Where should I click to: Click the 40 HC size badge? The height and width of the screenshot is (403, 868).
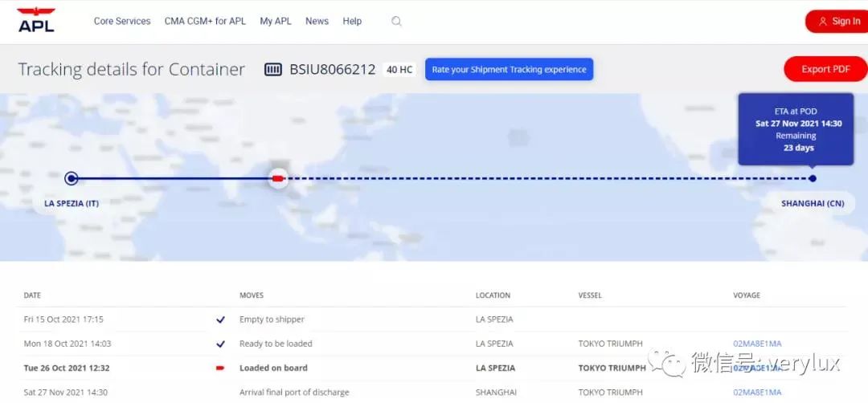399,70
